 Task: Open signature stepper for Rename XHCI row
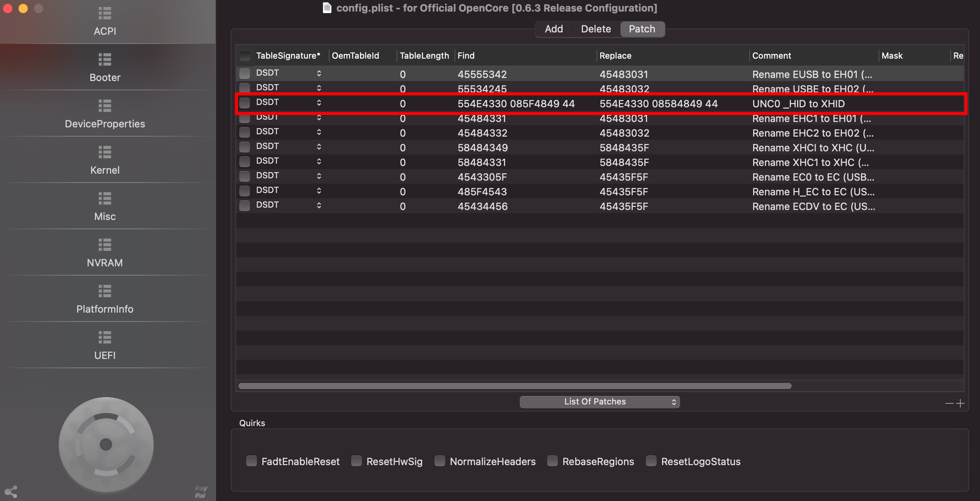click(319, 147)
